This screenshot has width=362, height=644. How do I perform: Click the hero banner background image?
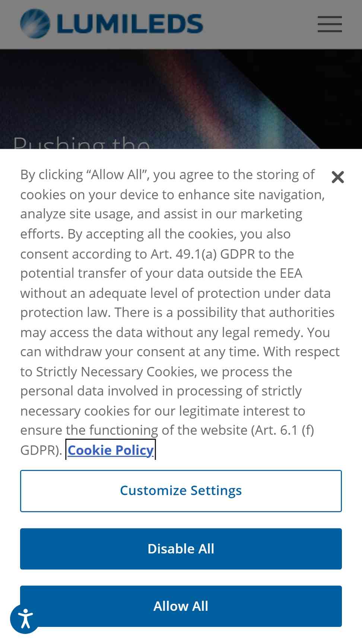point(181,99)
